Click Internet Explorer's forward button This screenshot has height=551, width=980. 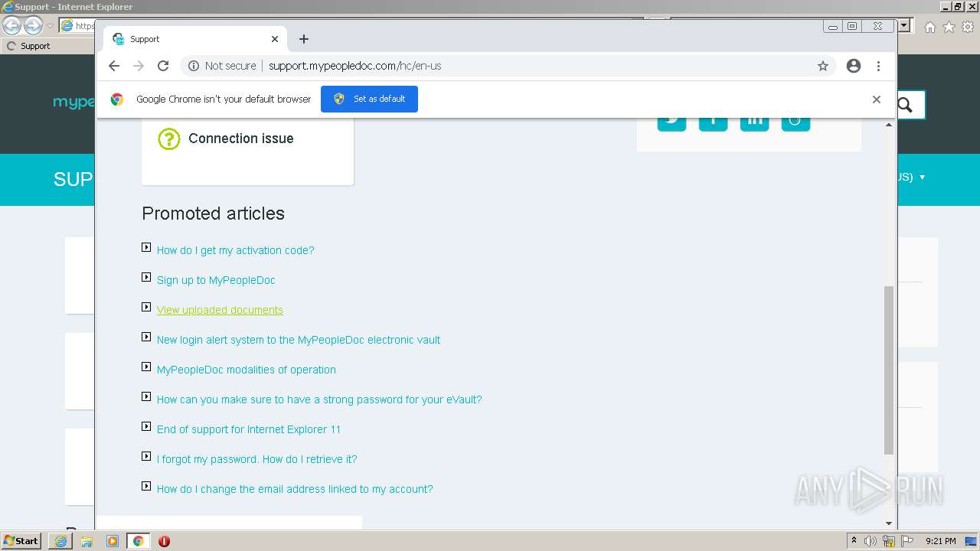click(x=33, y=25)
